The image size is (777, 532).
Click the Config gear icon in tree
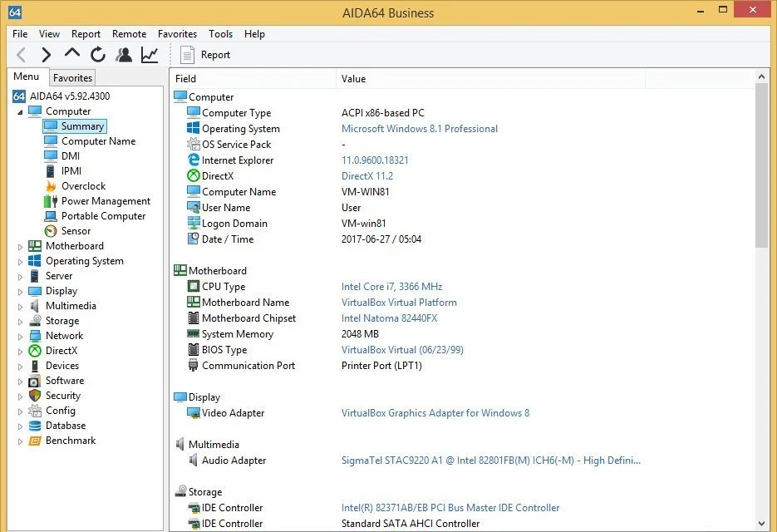pos(35,411)
